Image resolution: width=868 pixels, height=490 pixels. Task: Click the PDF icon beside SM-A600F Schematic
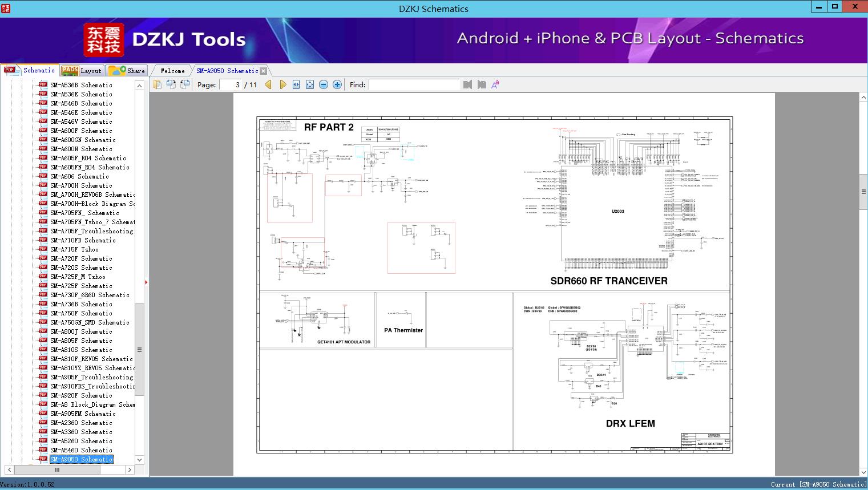click(x=43, y=131)
